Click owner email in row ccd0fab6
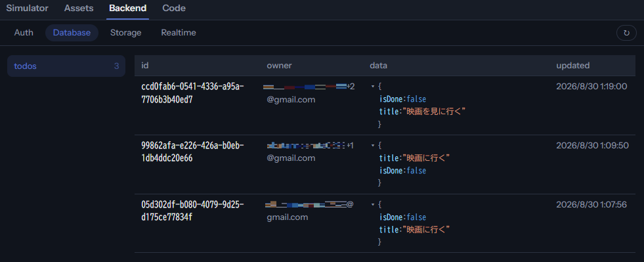 point(309,93)
